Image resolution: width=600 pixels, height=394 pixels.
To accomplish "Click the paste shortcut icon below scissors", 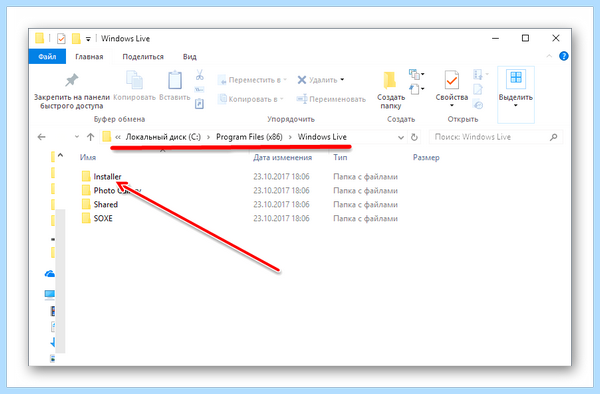I will pyautogui.click(x=199, y=104).
